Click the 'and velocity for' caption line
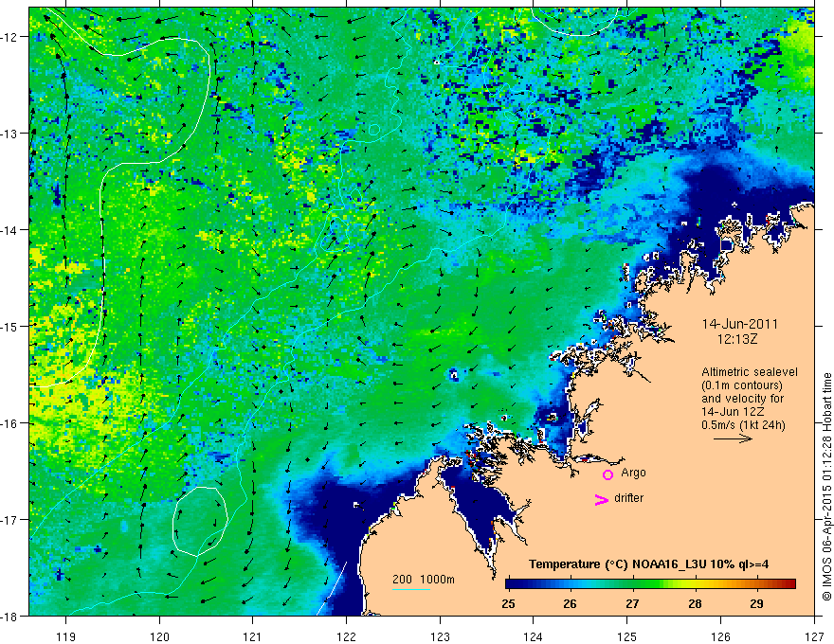 [742, 399]
